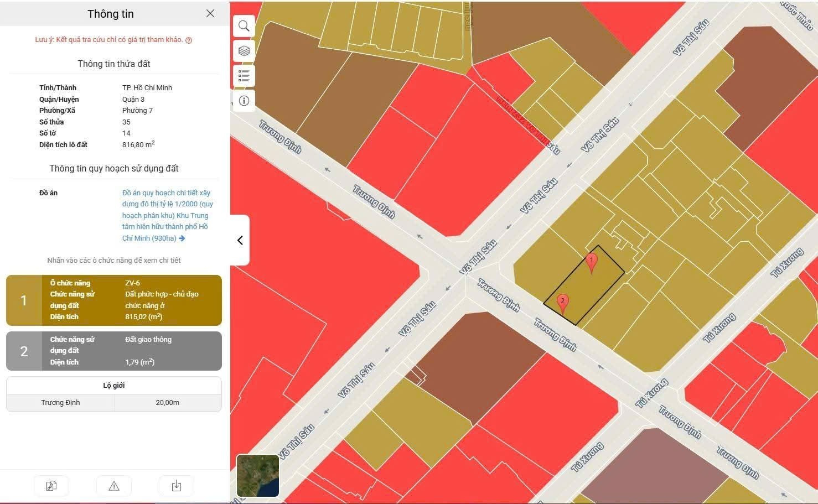This screenshot has width=818, height=504.
Task: Click the "Phường 7" ward value
Action: point(137,111)
